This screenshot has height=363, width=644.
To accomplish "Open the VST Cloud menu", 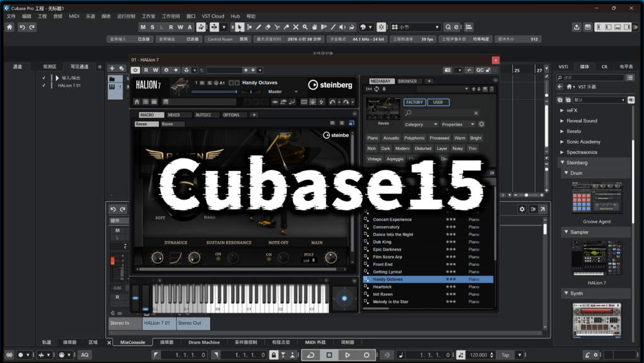I will 213,16.
